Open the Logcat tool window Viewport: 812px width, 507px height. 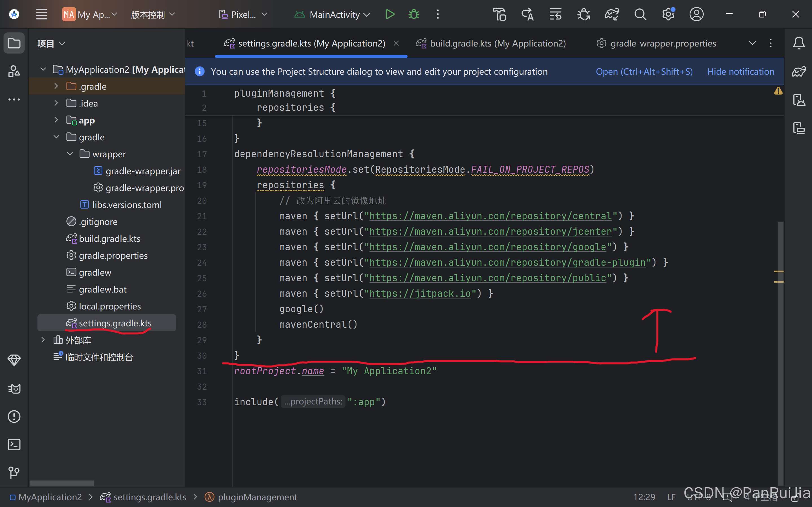14,389
